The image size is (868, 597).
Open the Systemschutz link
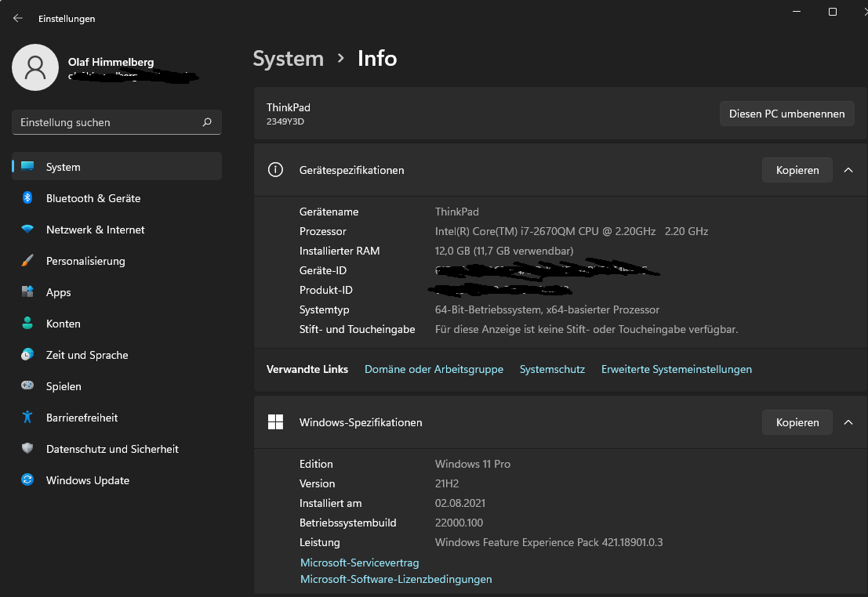(552, 369)
